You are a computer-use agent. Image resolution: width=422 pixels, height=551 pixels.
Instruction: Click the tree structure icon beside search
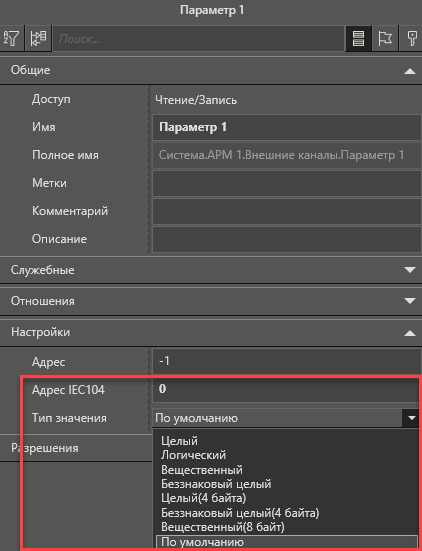pos(38,38)
